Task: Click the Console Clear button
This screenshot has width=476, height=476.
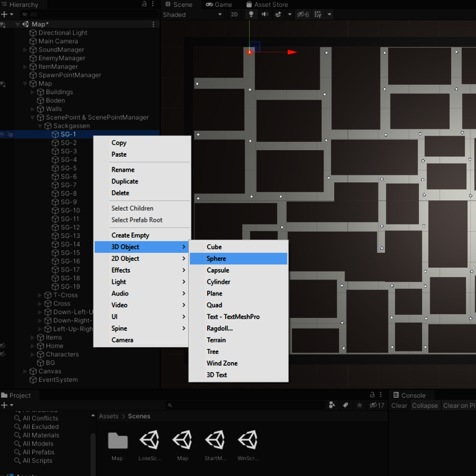Action: (399, 405)
